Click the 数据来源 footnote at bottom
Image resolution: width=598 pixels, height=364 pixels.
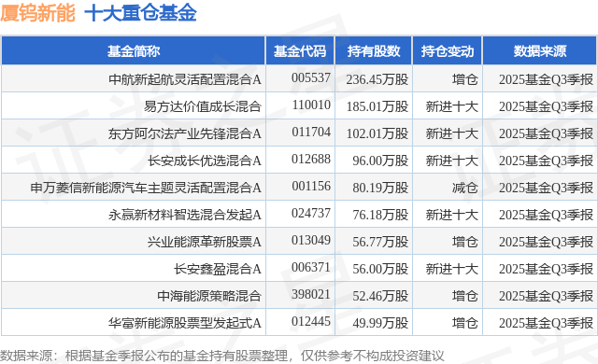coord(222,356)
